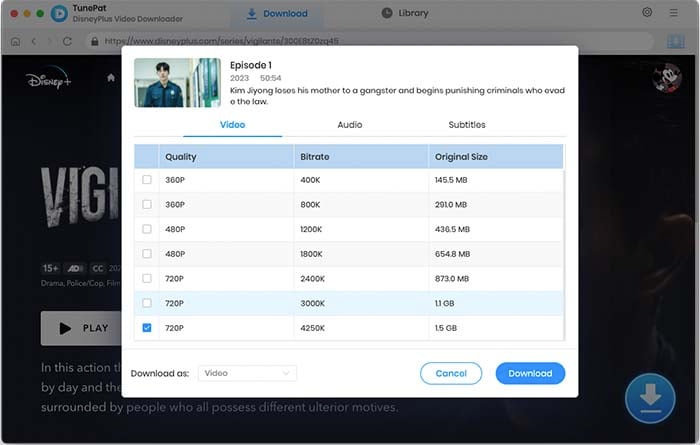Open the Mickey Mouse profile avatar
Image resolution: width=700 pixels, height=445 pixels.
667,78
